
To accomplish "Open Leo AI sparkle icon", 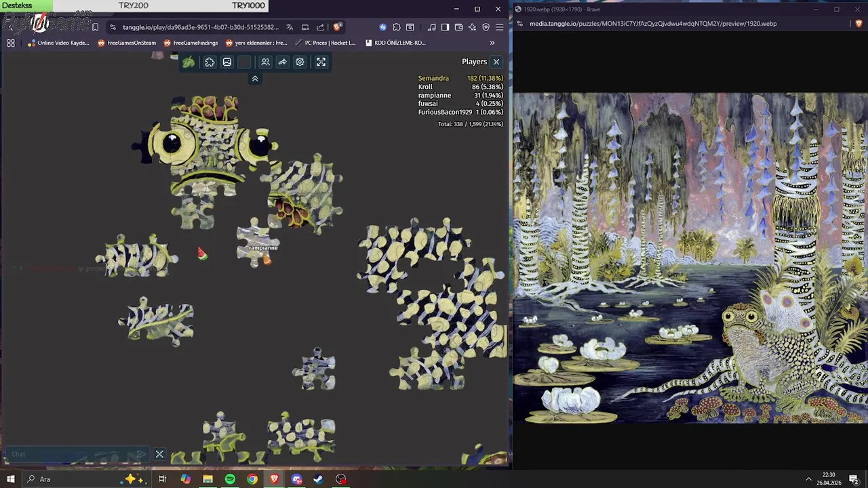I will tap(472, 27).
